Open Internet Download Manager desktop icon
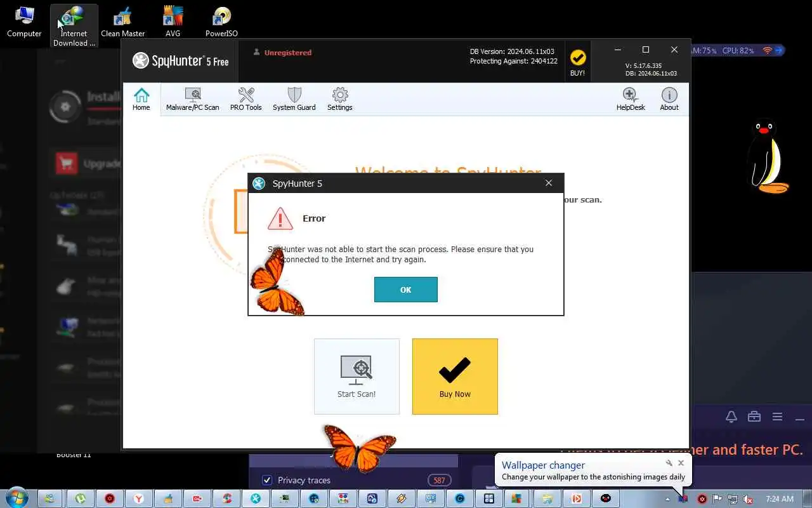 pyautogui.click(x=74, y=27)
